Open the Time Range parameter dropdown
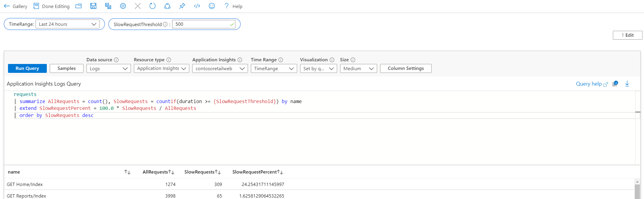 tap(274, 68)
